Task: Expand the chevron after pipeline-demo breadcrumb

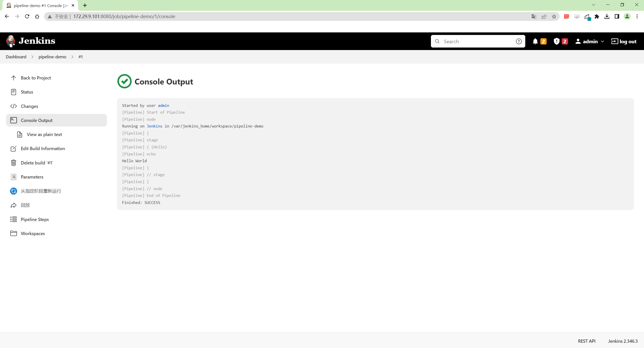Action: (x=72, y=57)
